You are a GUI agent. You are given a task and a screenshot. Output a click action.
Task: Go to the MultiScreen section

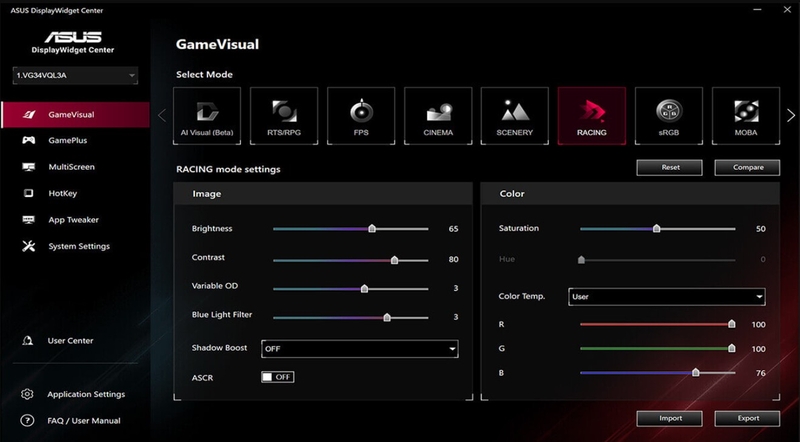[x=71, y=167]
